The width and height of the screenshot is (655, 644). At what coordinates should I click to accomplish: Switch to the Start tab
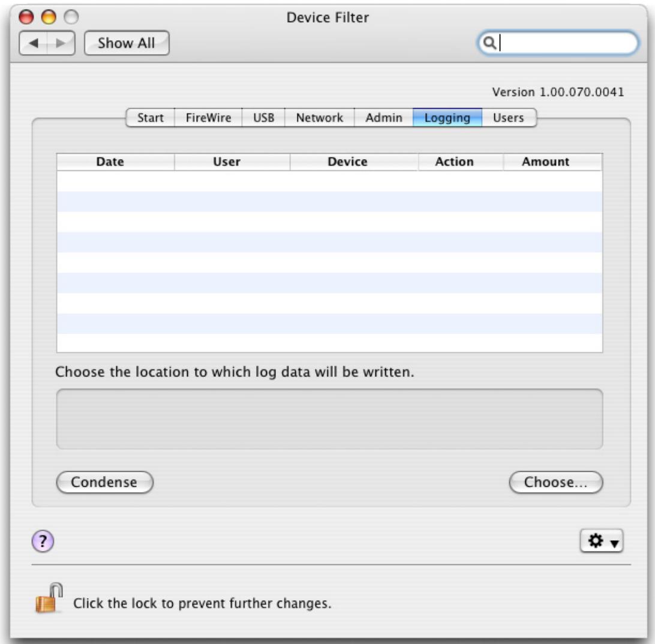pyautogui.click(x=151, y=118)
